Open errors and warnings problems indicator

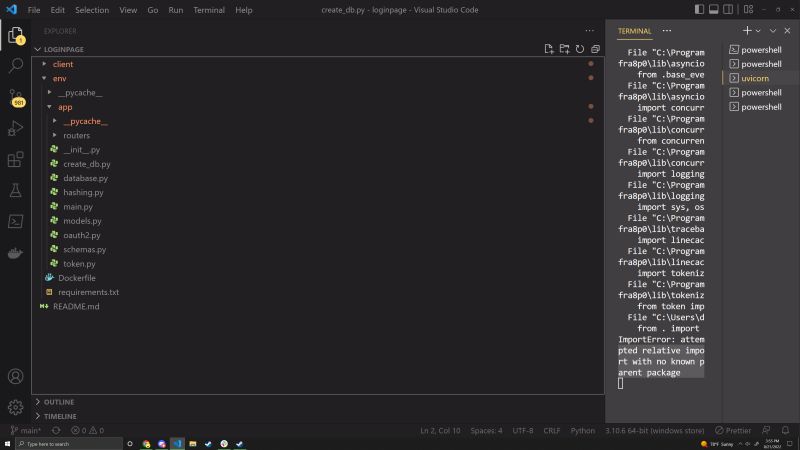pos(87,431)
